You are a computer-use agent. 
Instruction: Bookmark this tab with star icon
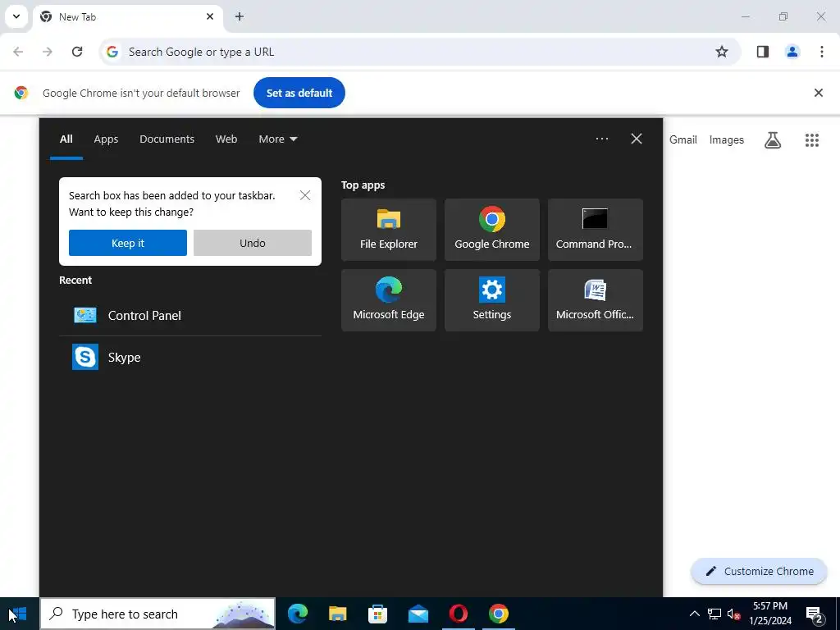(x=722, y=52)
